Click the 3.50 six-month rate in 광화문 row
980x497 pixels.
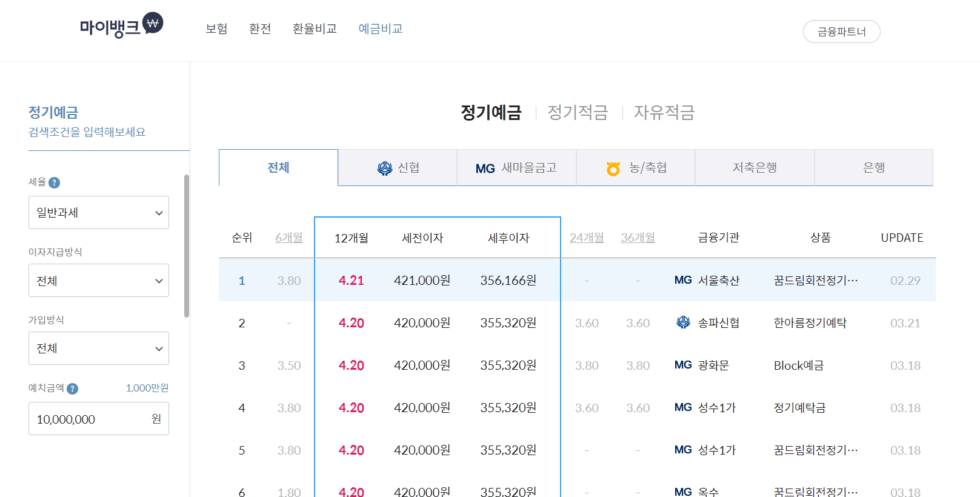pyautogui.click(x=289, y=365)
